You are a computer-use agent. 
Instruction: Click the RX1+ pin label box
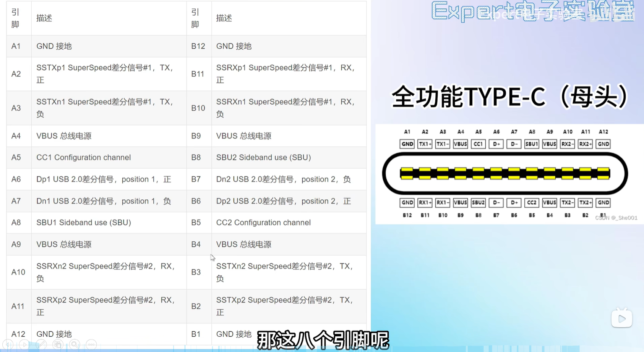[425, 203]
